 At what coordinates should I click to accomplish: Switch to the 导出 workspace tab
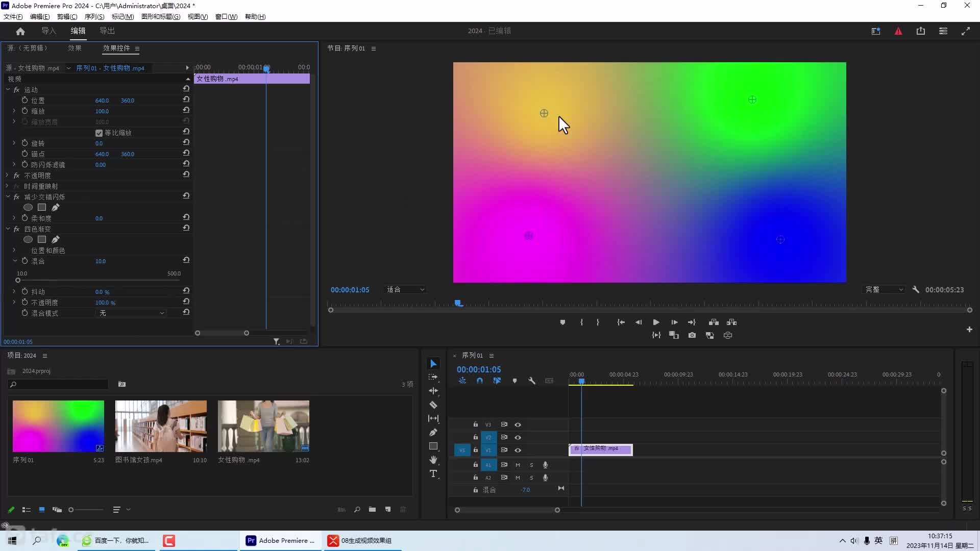pyautogui.click(x=107, y=31)
